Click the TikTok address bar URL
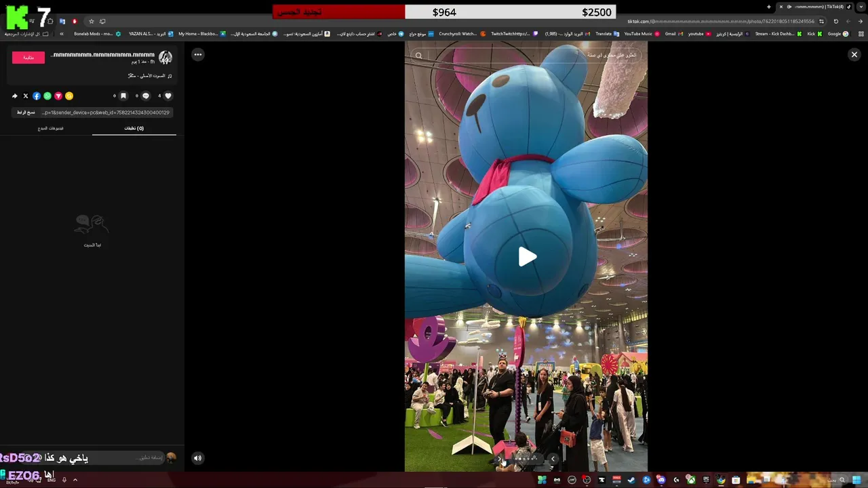 [x=721, y=21]
